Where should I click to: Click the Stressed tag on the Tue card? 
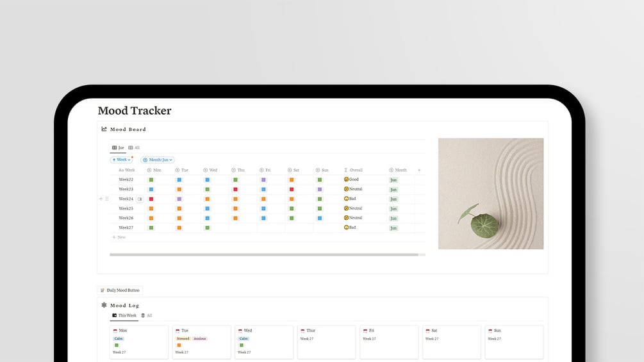(x=183, y=338)
